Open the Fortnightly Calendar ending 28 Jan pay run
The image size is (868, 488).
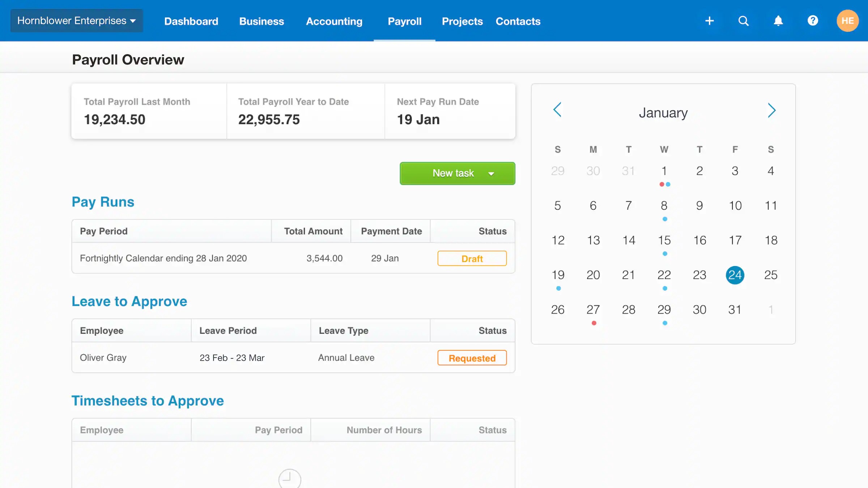(163, 258)
